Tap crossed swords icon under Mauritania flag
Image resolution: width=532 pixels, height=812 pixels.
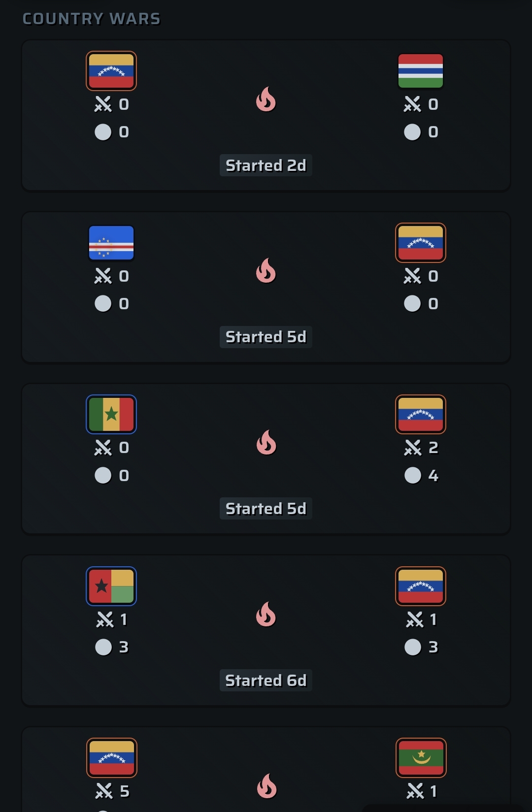click(415, 791)
